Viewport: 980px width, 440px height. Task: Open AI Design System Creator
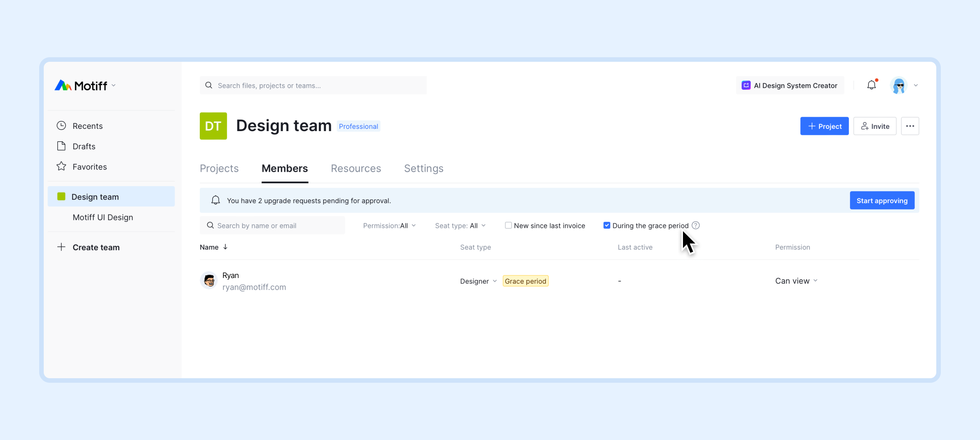pyautogui.click(x=789, y=85)
